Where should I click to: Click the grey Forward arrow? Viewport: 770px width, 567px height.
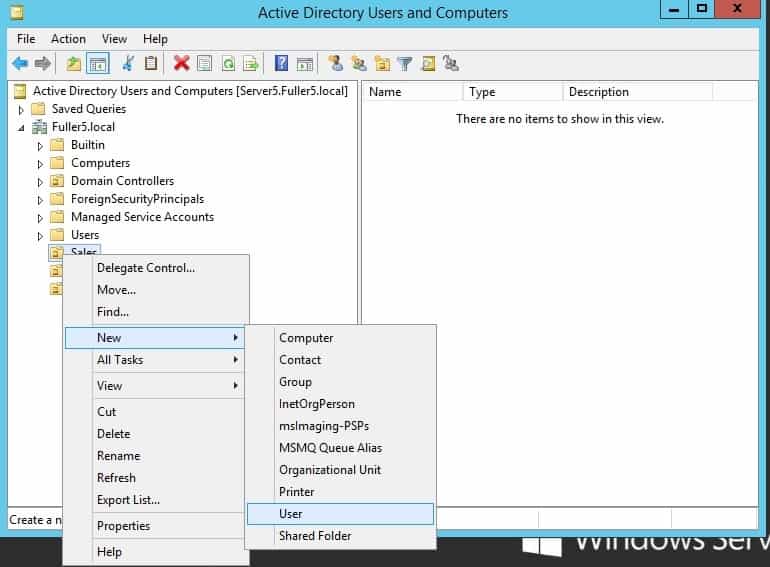pyautogui.click(x=43, y=63)
